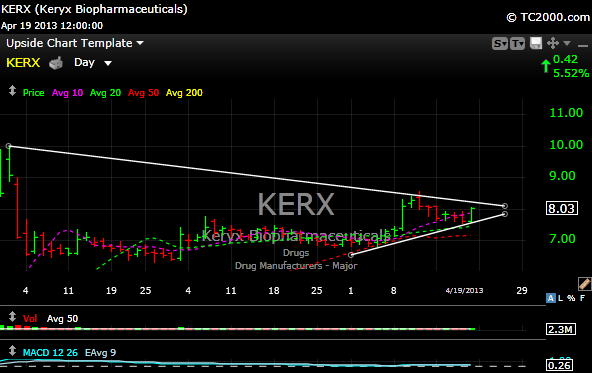Click the volume pane Avg 50 label
The width and height of the screenshot is (592, 373).
click(62, 319)
